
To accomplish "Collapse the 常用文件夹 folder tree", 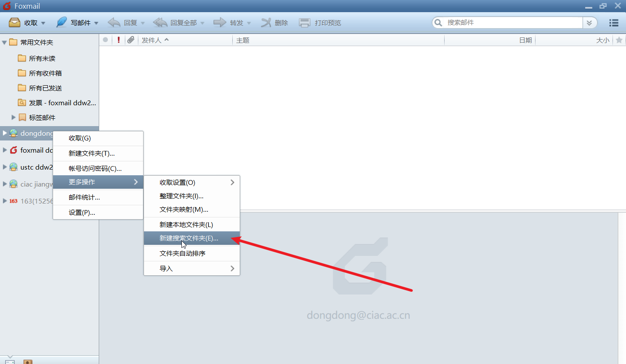I will pos(5,42).
